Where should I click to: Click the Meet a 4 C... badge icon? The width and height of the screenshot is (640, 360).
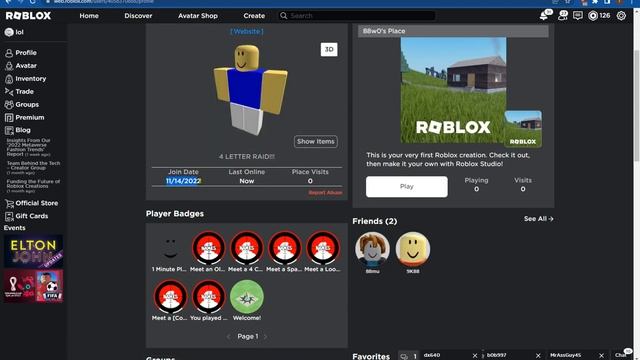tap(247, 248)
